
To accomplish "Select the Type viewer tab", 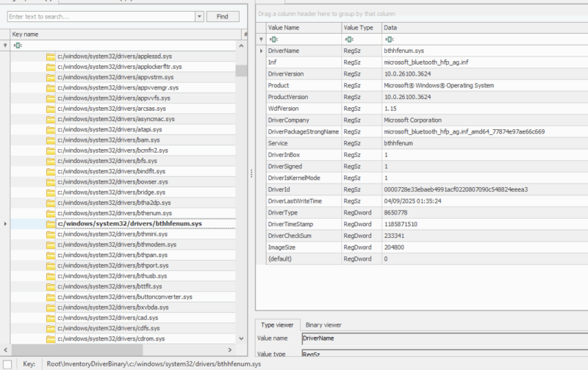I will click(x=278, y=324).
